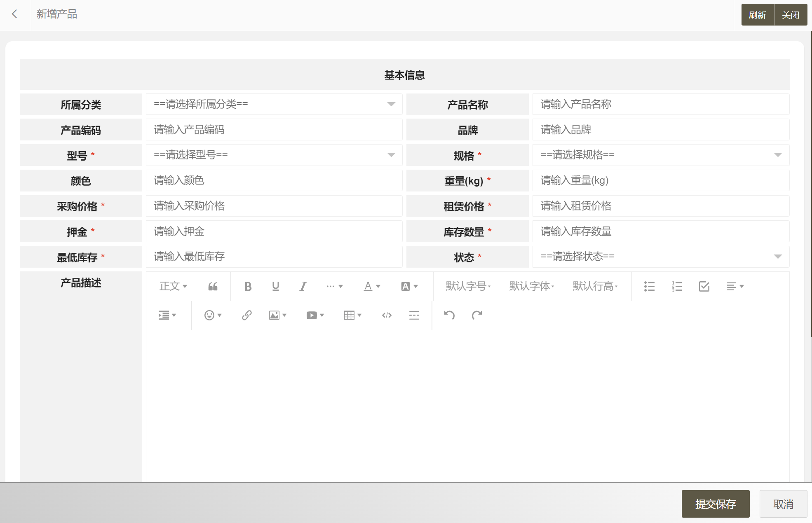Insert a todo checkbox list
The width and height of the screenshot is (812, 523).
[704, 286]
